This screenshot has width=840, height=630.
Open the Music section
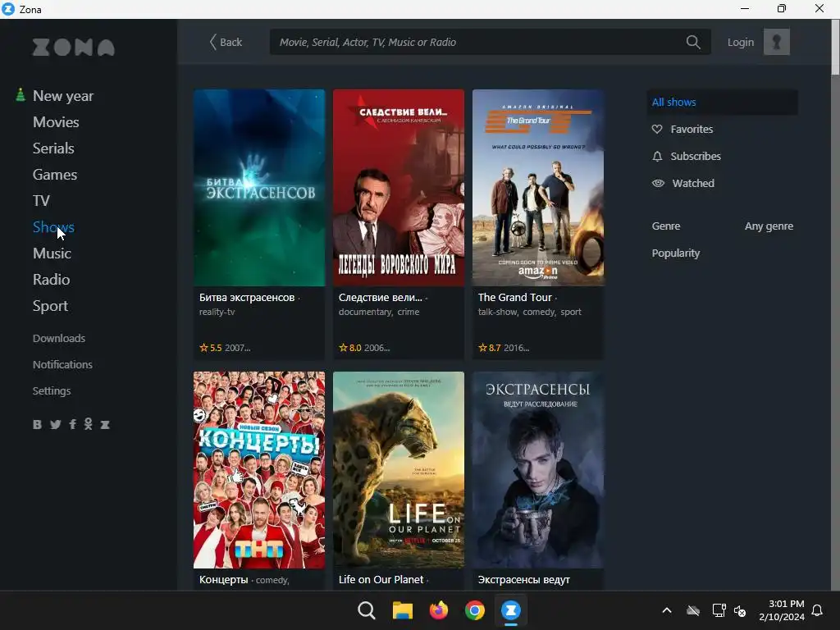click(x=52, y=253)
